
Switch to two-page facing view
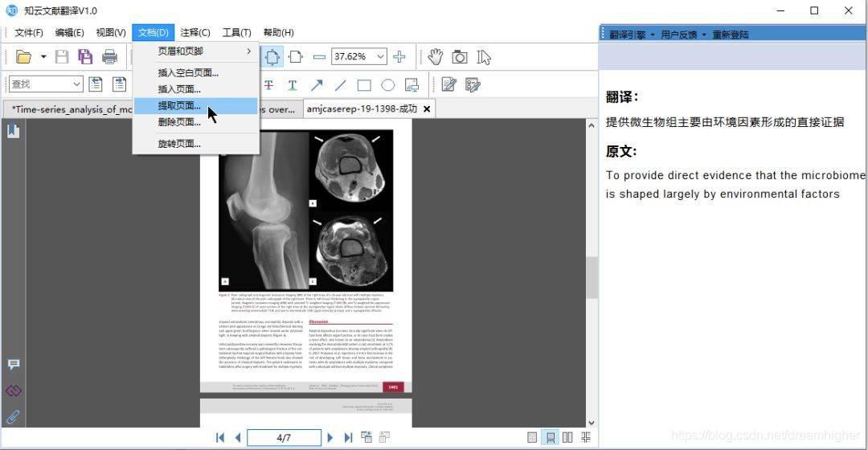(x=568, y=437)
